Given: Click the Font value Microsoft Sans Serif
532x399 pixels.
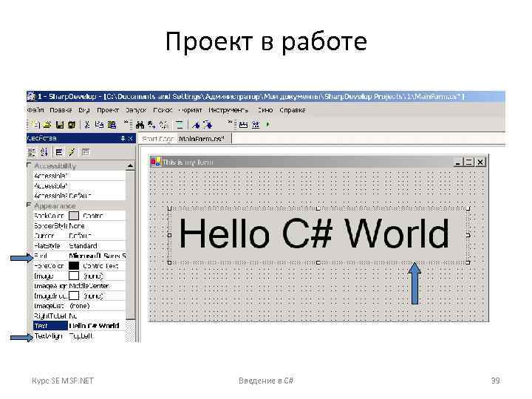Looking at the screenshot, I should point(97,256).
